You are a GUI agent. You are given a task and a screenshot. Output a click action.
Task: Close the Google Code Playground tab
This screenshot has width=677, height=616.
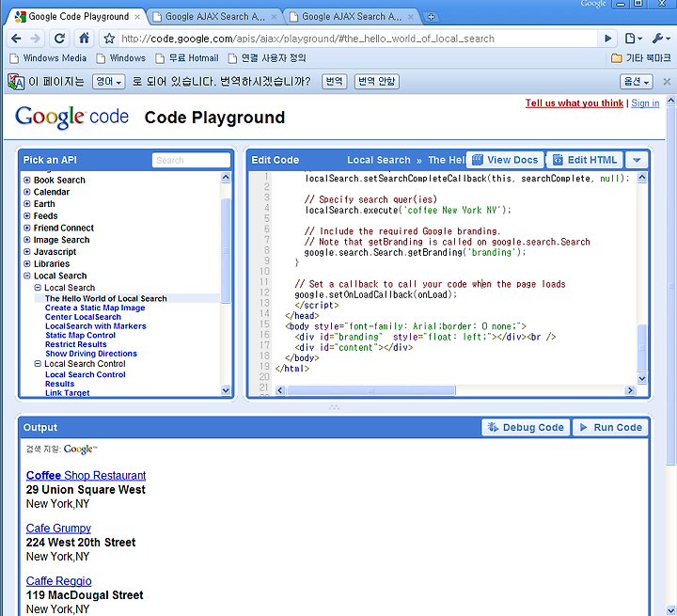(137, 17)
